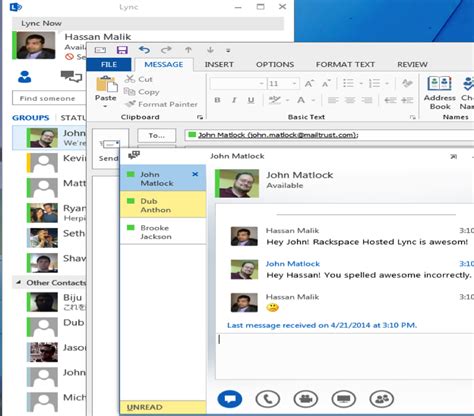Toggle the bulleted list button

pyautogui.click(x=348, y=83)
